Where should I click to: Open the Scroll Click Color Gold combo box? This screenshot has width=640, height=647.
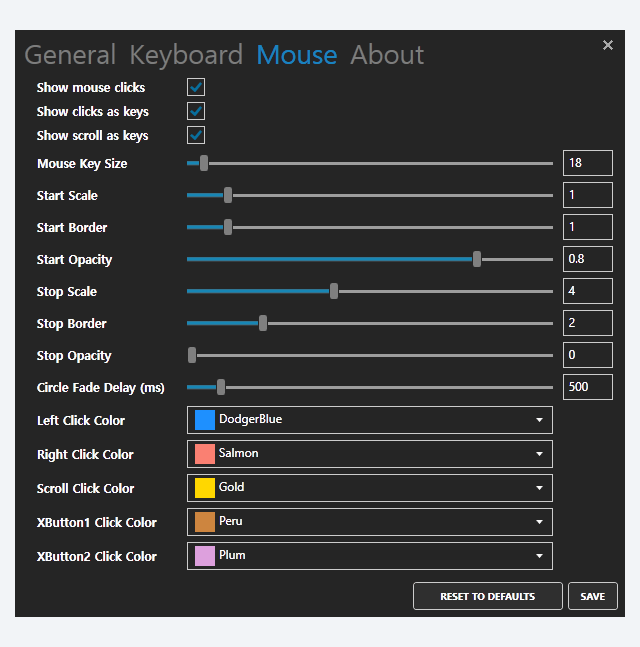pyautogui.click(x=370, y=488)
